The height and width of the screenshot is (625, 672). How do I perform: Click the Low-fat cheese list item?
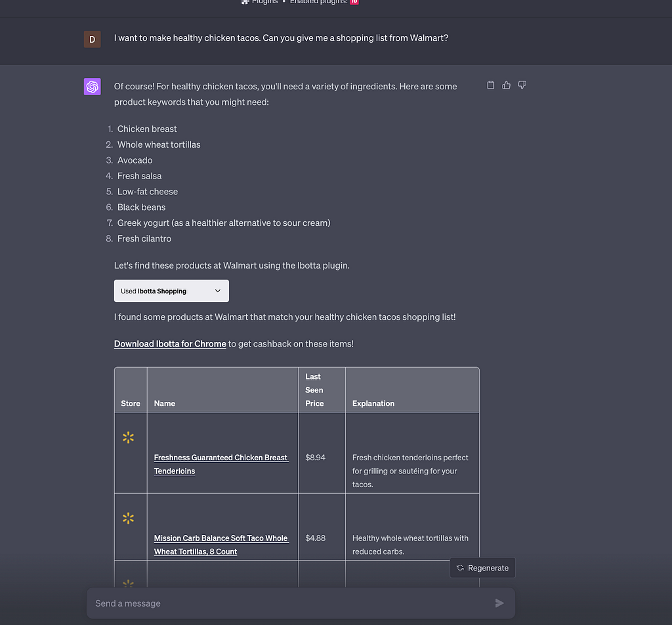pos(148,192)
